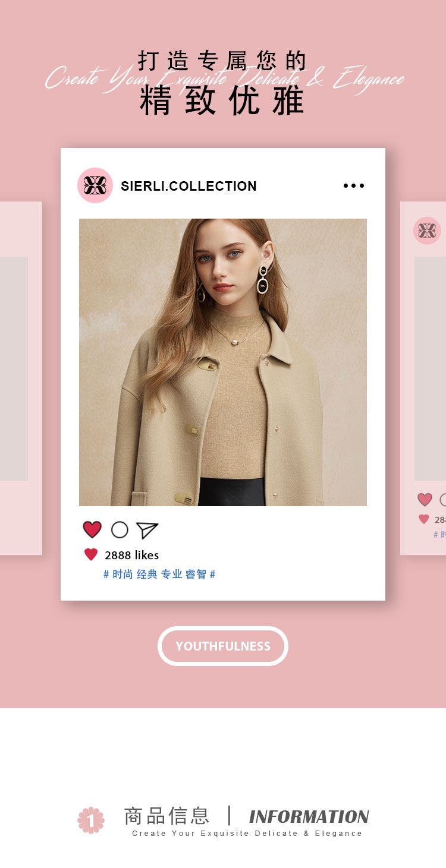Click the SIERLI.COLLECTION profile avatar logo
Viewport: 446px width, 868px height.
pyautogui.click(x=95, y=185)
